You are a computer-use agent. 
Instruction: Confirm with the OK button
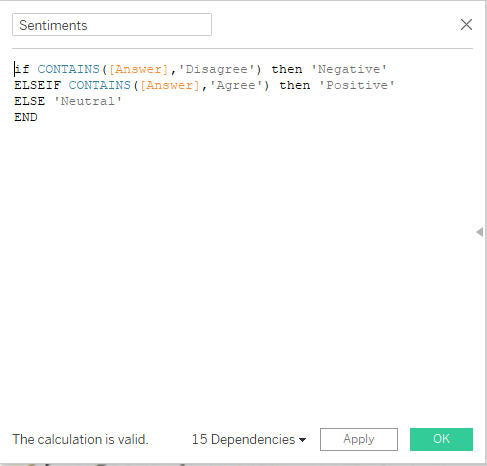[441, 439]
